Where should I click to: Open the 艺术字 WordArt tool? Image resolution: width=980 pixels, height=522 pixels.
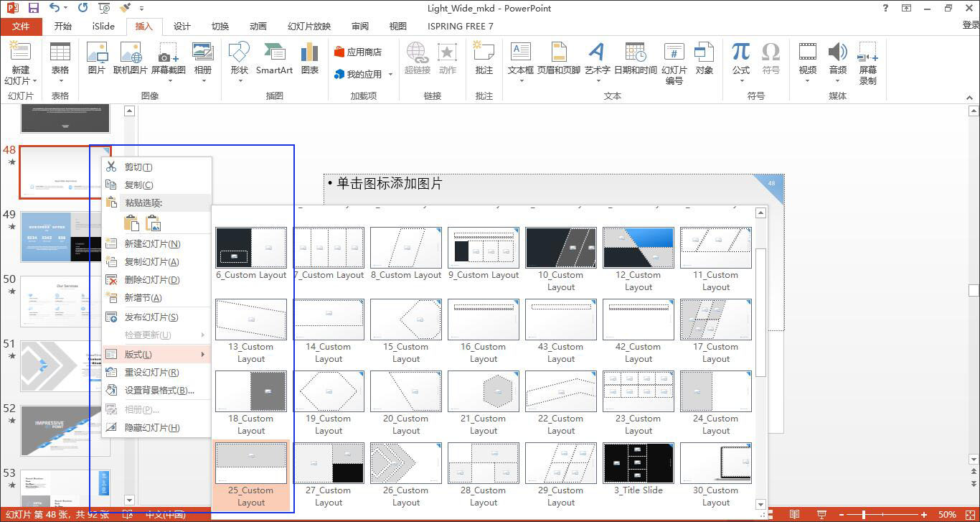click(597, 53)
